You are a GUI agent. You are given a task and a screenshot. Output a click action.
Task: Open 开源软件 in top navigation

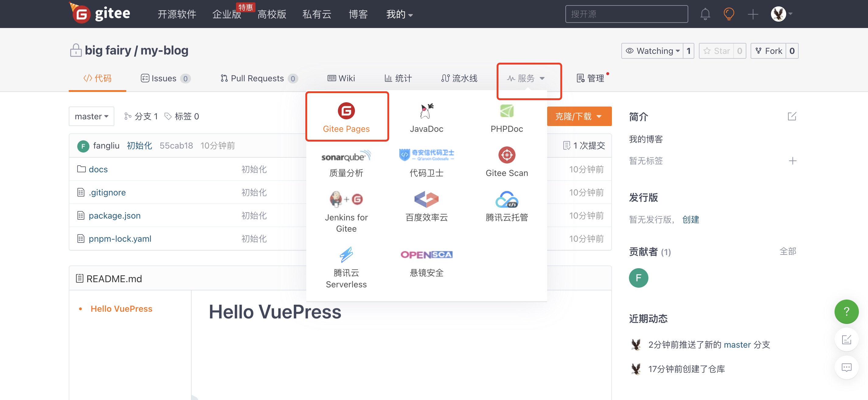point(177,14)
